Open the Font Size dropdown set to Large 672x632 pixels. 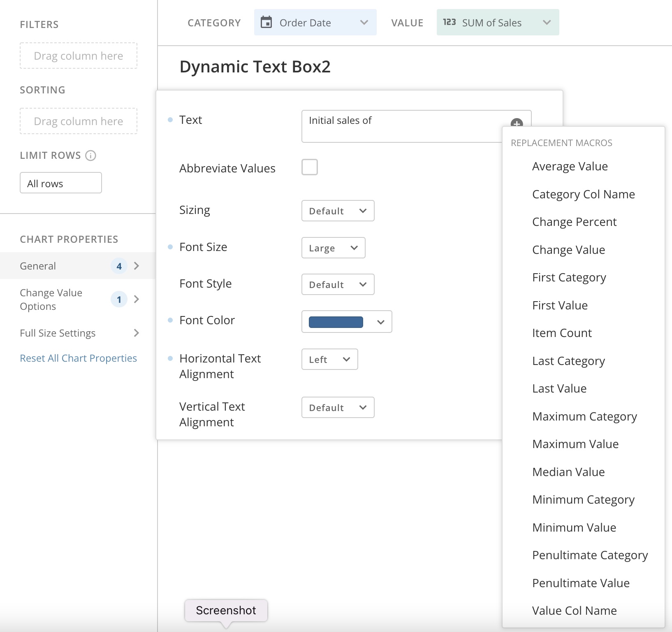point(333,248)
